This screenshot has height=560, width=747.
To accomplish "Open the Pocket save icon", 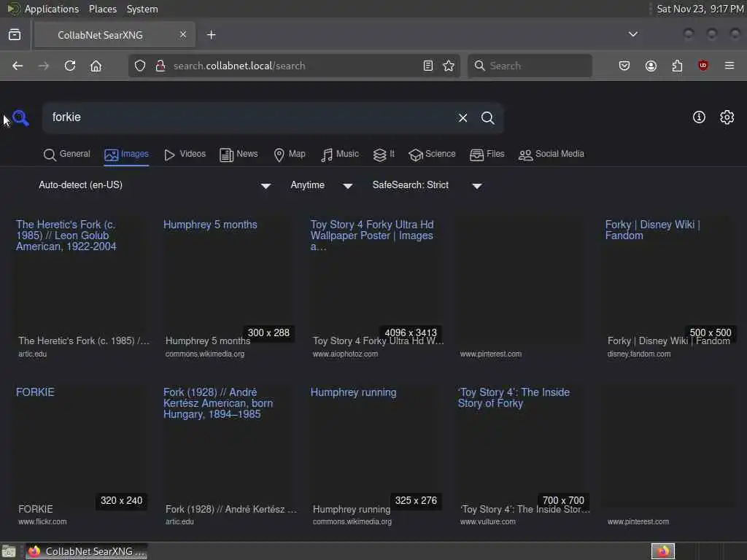I will (624, 66).
